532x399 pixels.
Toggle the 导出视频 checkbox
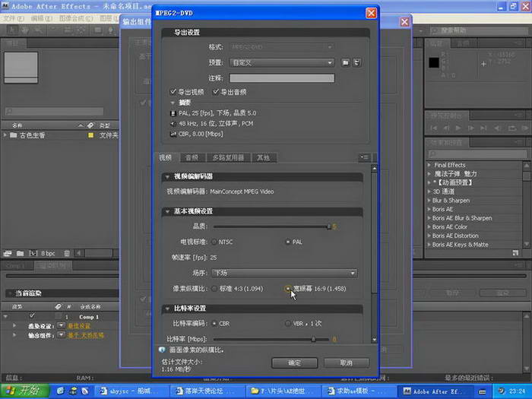point(173,92)
